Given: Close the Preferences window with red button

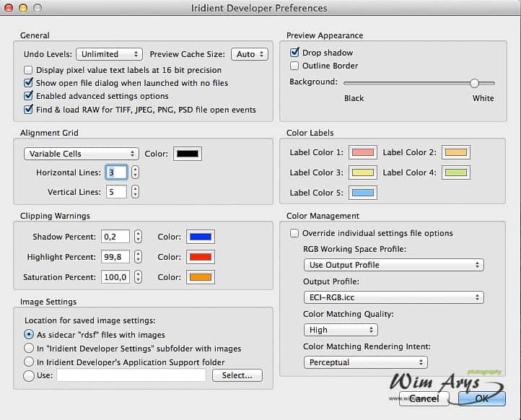Looking at the screenshot, I should pos(9,8).
